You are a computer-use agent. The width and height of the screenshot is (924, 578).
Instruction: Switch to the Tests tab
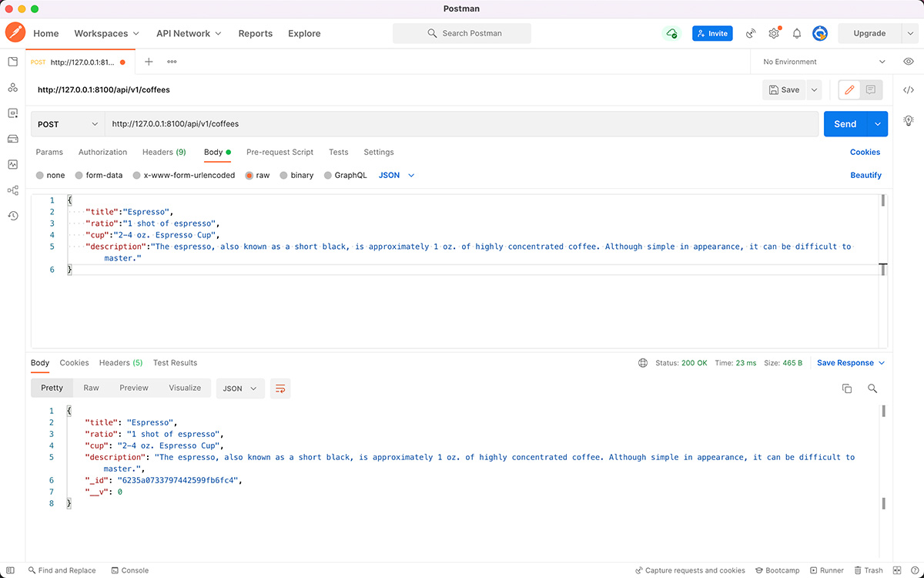coord(339,152)
